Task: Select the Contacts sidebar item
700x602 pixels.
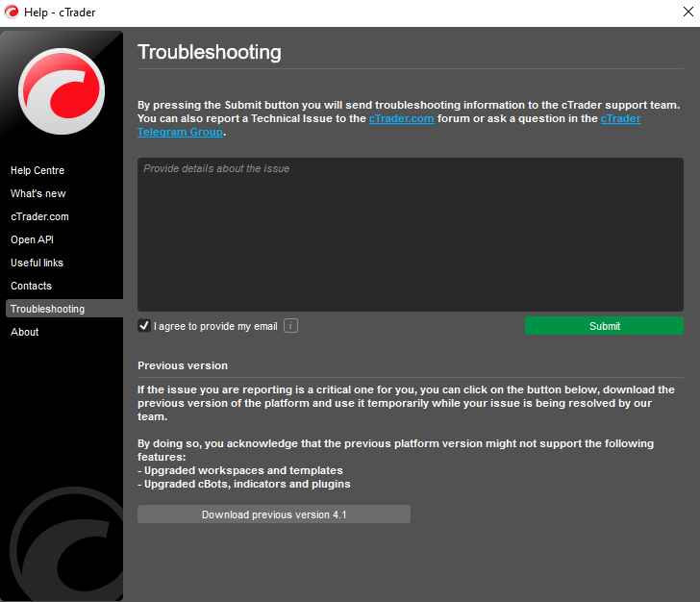Action: [31, 286]
